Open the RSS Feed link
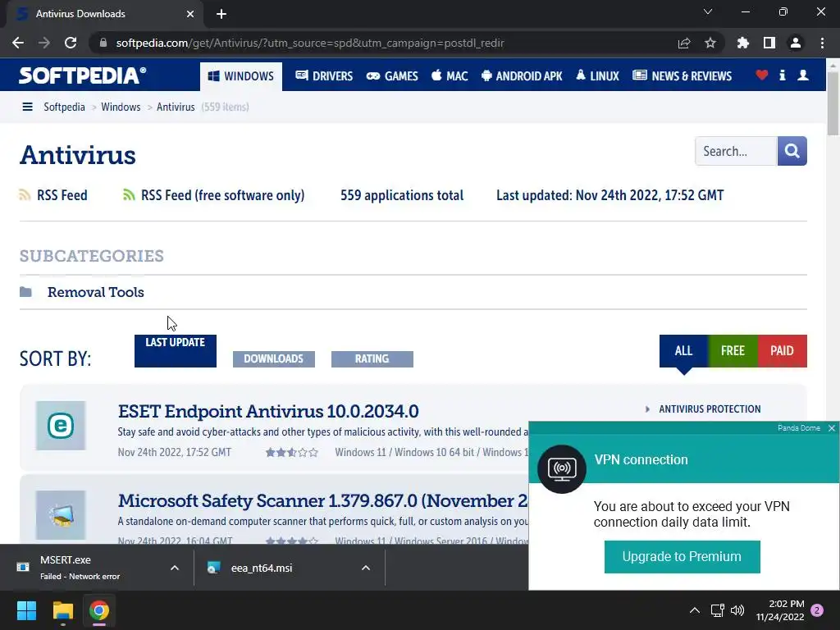This screenshot has width=840, height=630. [x=62, y=195]
